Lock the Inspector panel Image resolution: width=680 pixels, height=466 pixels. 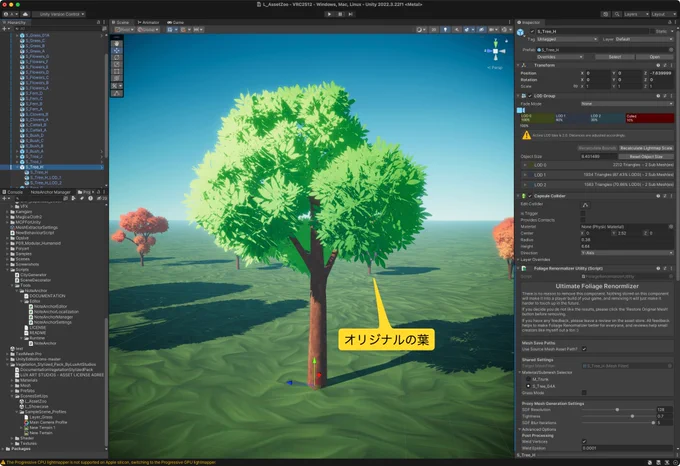click(670, 22)
